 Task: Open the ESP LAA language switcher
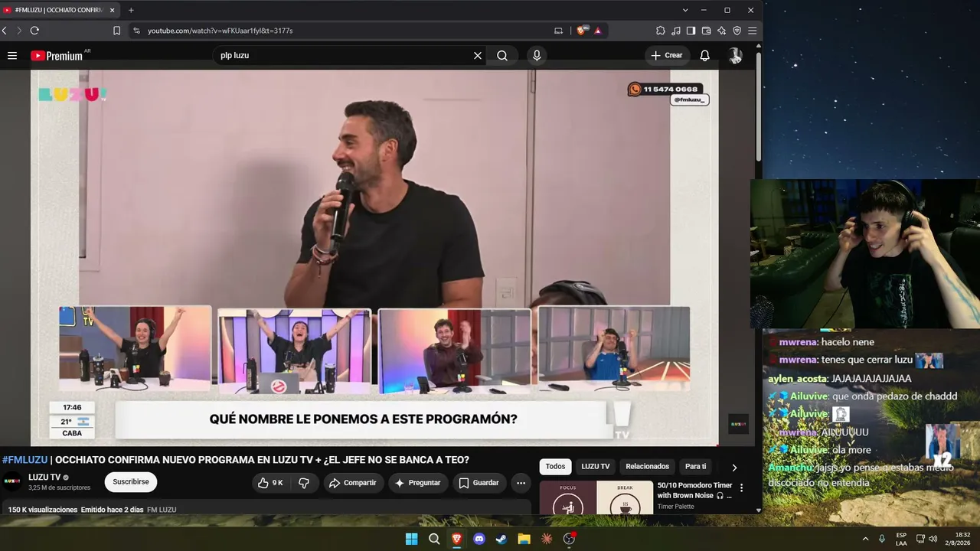pyautogui.click(x=901, y=539)
